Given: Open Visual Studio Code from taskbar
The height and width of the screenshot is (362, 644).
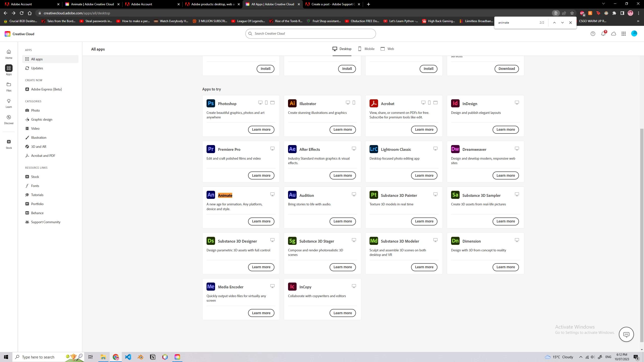Looking at the screenshot, I should 128,357.
